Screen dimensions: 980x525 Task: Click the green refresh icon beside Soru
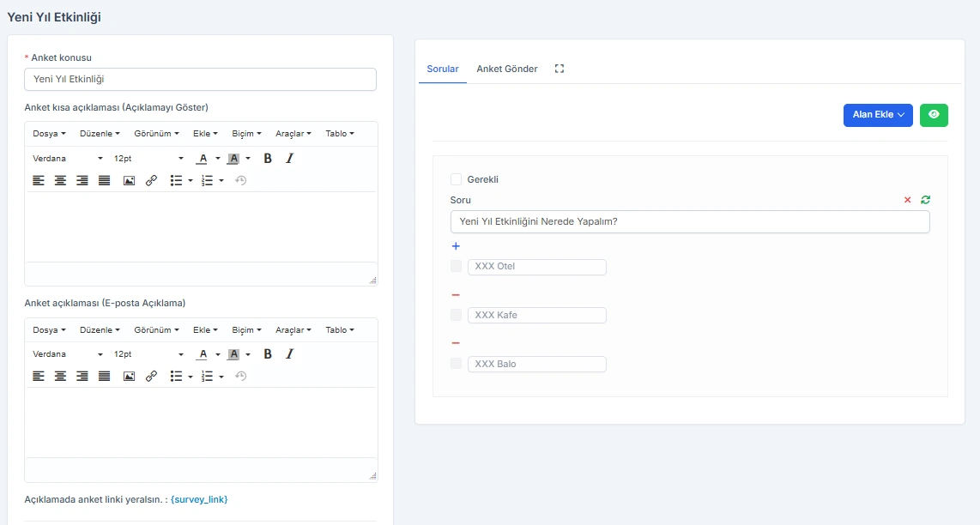(x=926, y=200)
